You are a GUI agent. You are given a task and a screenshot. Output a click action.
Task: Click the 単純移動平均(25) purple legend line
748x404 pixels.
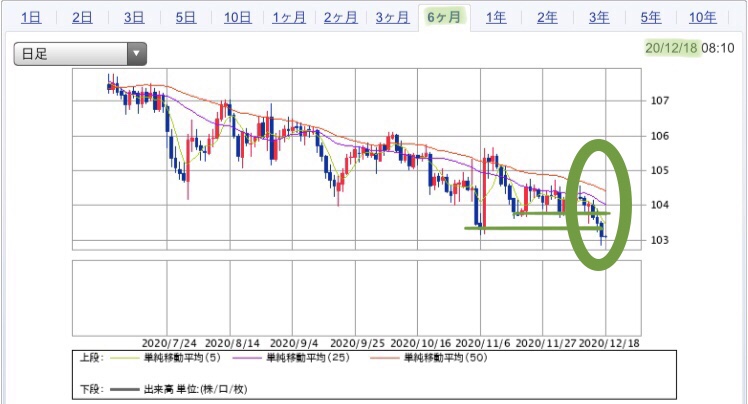pyautogui.click(x=247, y=358)
